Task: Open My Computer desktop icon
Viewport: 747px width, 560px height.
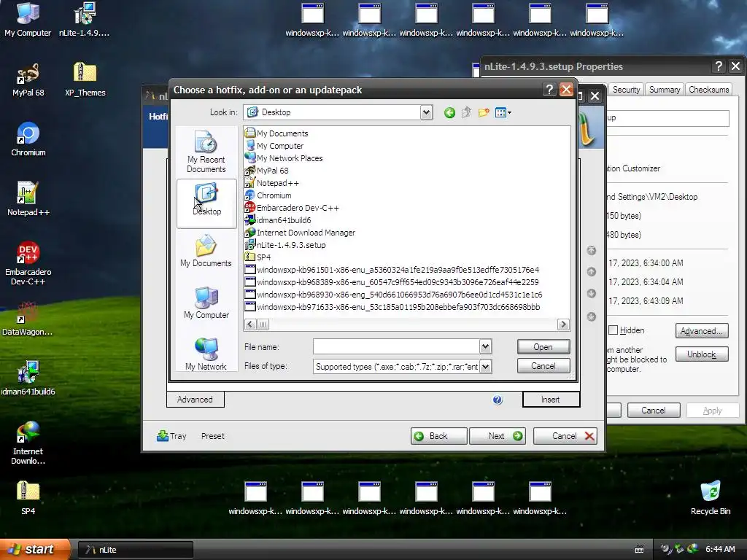Action: pos(28,20)
